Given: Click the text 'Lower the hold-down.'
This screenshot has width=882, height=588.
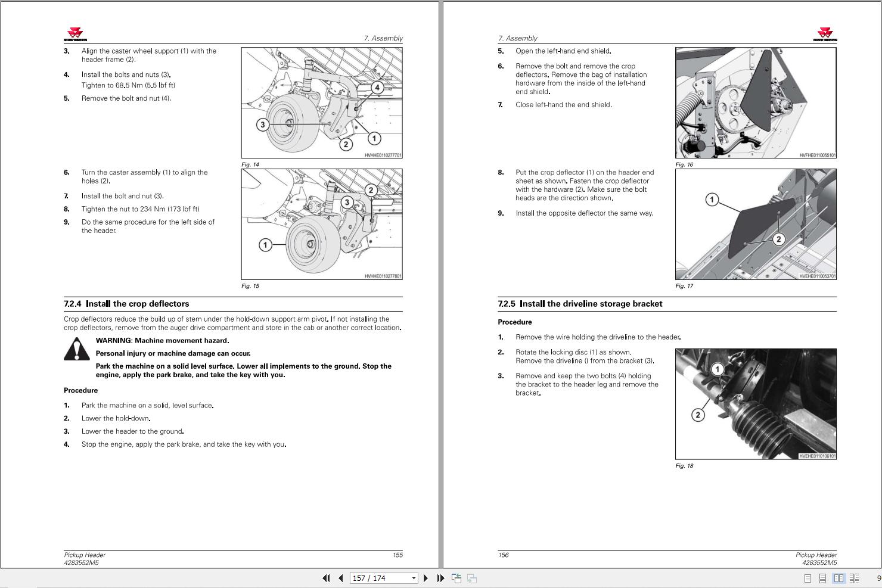Looking at the screenshot, I should point(116,418).
